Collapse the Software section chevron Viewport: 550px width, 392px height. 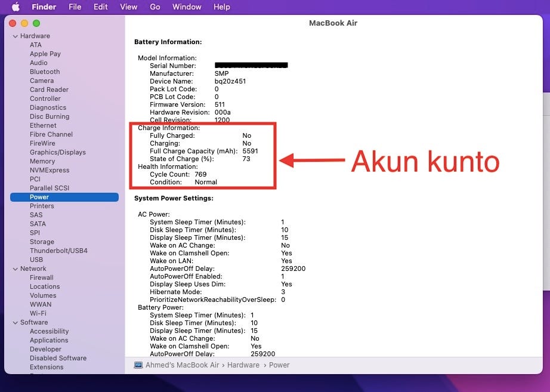15,323
